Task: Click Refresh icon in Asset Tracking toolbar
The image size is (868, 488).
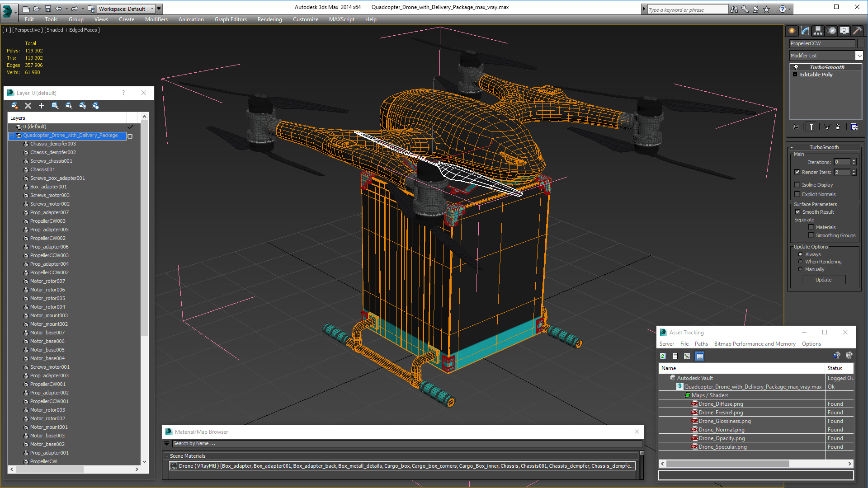Action: [x=663, y=356]
